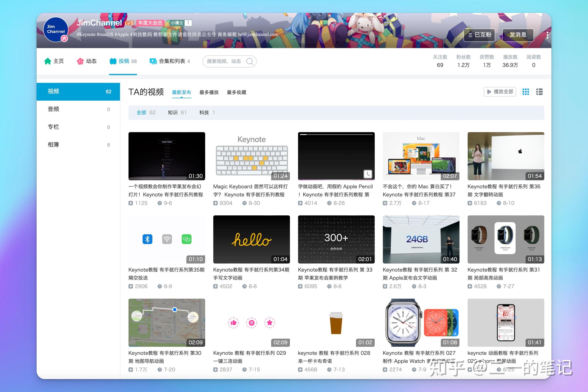
Task: Open the coffee cup thumbnail 01:02
Action: tap(336, 323)
